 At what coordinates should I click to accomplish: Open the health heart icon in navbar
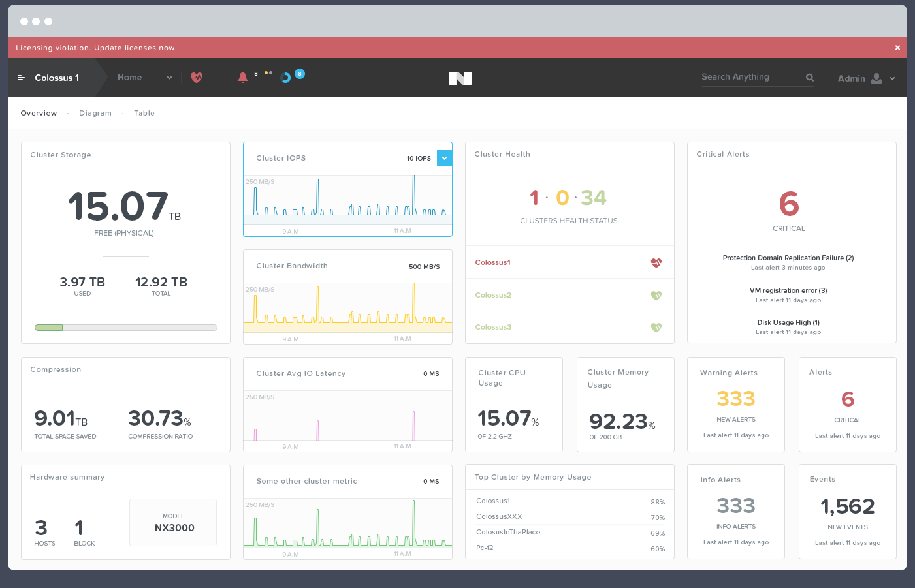point(197,78)
